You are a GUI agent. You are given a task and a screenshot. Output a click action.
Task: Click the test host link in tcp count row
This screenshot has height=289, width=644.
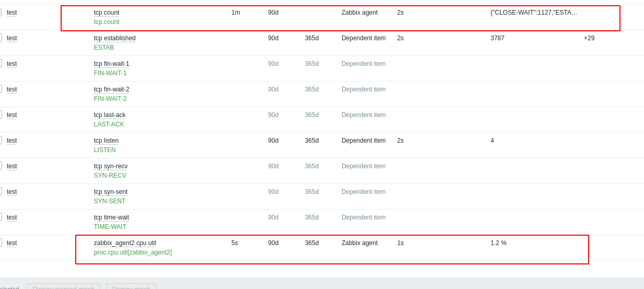coord(11,13)
